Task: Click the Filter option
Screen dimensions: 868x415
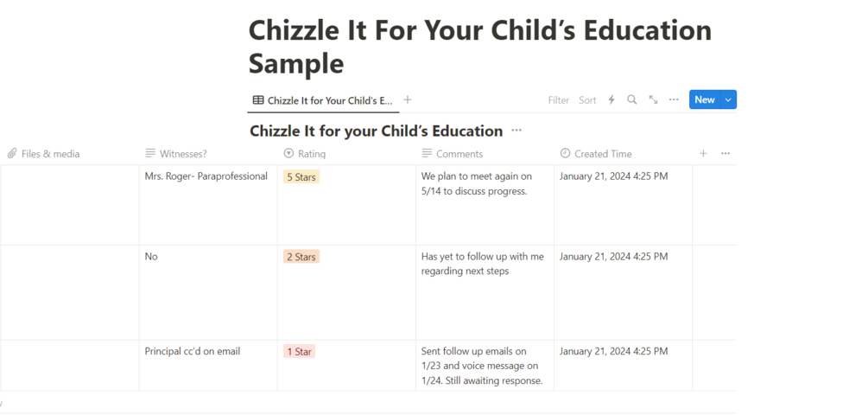Action: pyautogui.click(x=559, y=100)
